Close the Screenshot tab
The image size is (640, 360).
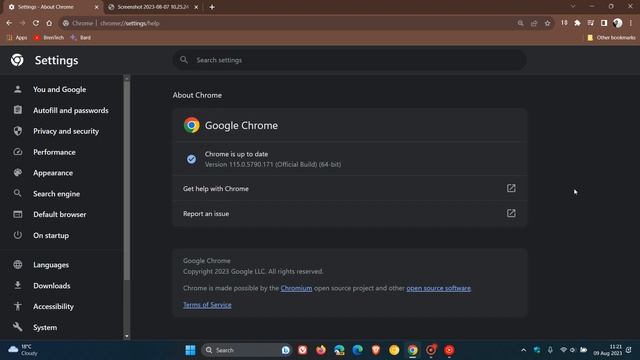[x=196, y=7]
